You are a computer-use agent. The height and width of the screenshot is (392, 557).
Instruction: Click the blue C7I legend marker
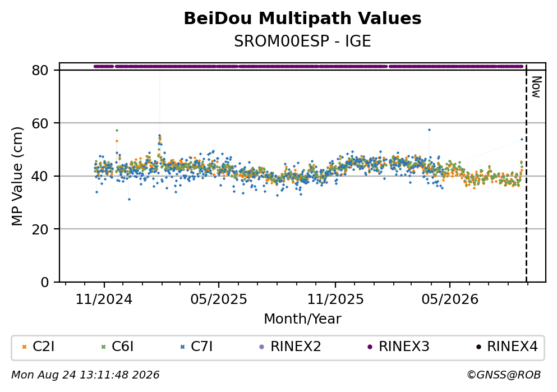(183, 347)
